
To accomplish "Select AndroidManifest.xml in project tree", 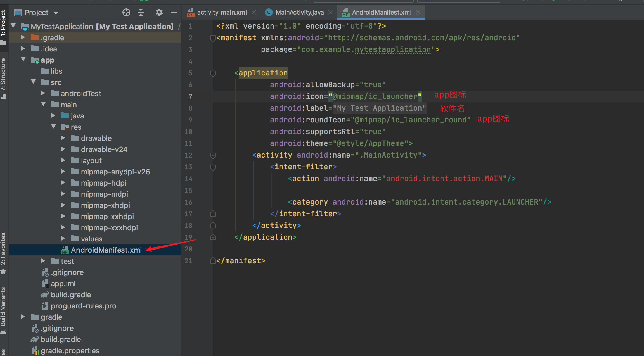I will 101,250.
